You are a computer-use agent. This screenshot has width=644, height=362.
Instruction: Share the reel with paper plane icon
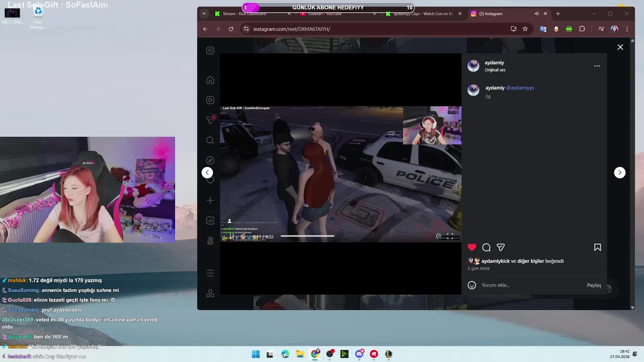click(501, 247)
